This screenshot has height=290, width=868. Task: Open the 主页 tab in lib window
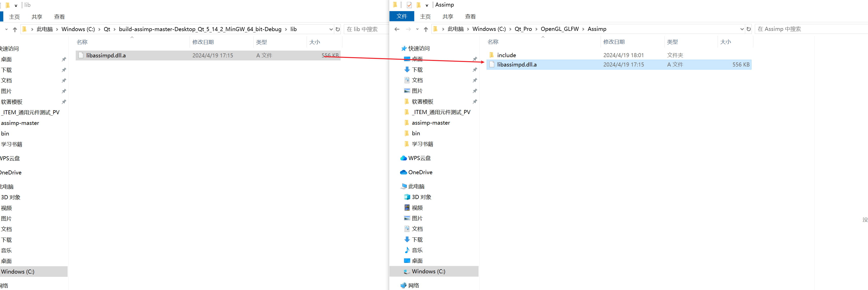click(14, 17)
